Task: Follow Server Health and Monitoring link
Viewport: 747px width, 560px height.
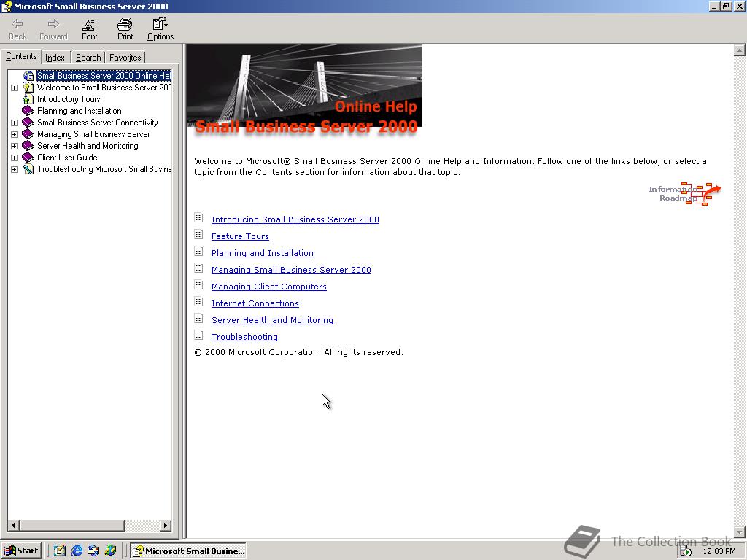Action: [273, 320]
